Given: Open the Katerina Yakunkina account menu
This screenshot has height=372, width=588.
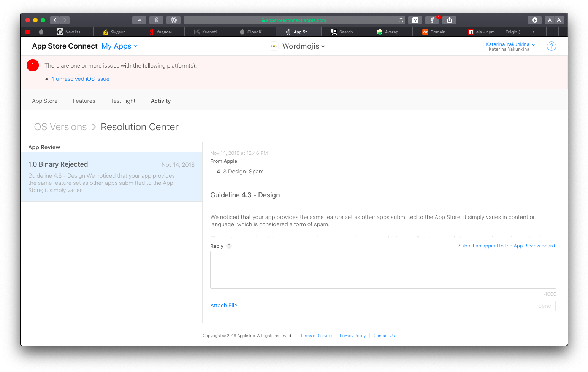Looking at the screenshot, I should (510, 44).
